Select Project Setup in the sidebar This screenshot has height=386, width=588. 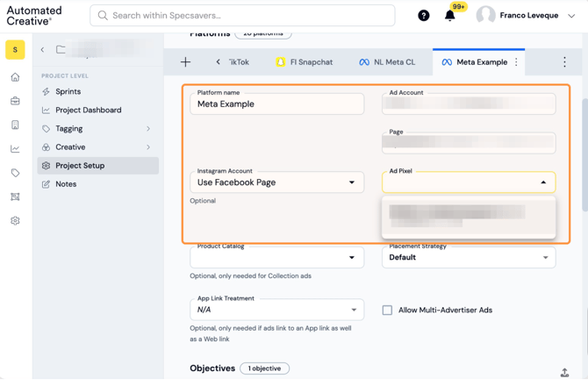tap(98, 165)
